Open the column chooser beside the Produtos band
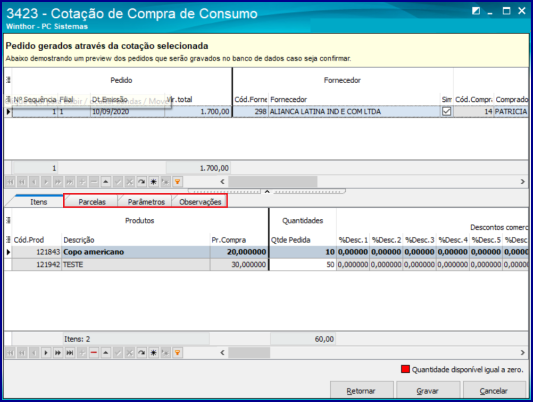The height and width of the screenshot is (402, 533). click(8, 221)
